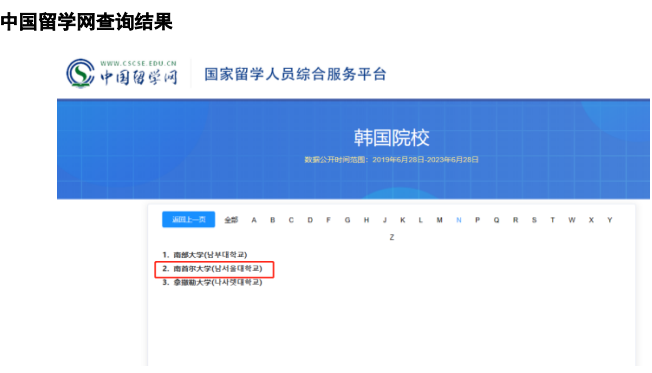Click the 返回上一页 back button

(188, 220)
